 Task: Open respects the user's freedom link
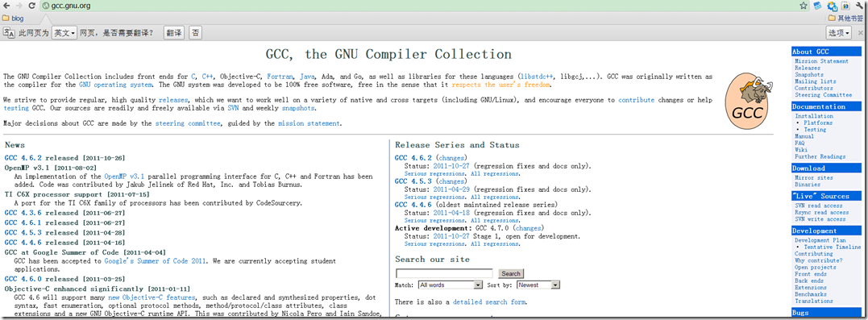(500, 85)
